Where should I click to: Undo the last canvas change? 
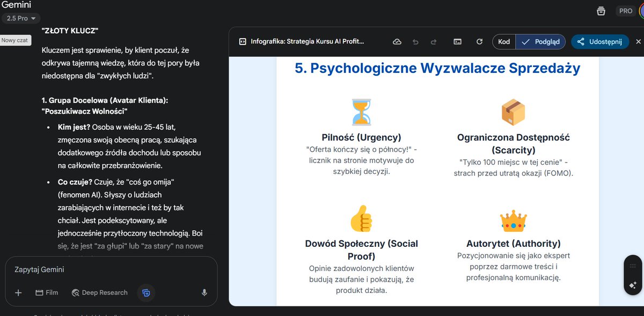point(415,41)
